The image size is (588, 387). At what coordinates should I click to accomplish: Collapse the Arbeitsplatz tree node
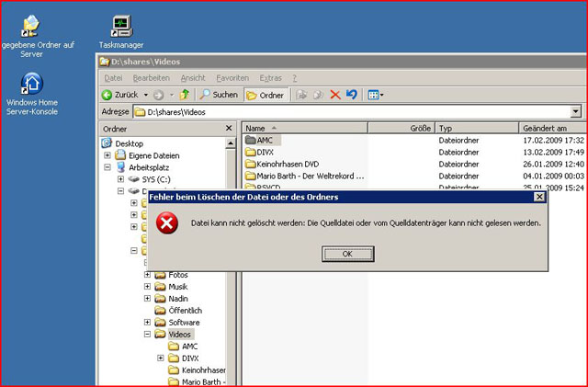107,167
